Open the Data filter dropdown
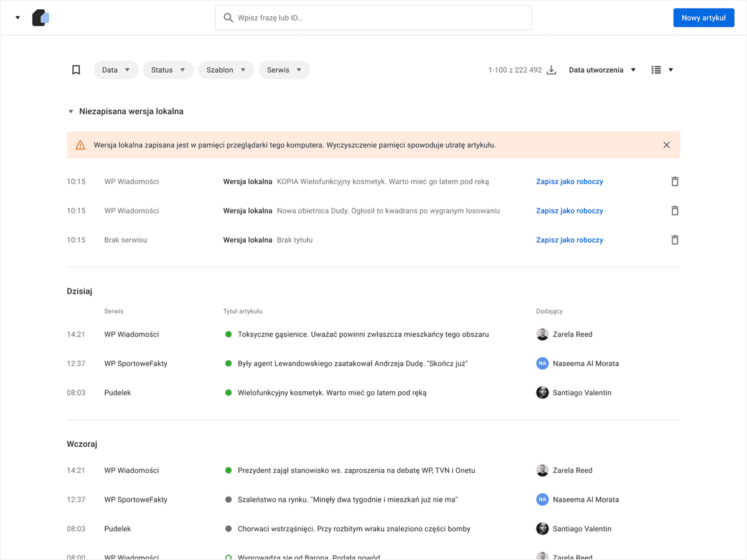Screen dimensions: 747x560 tap(116, 70)
